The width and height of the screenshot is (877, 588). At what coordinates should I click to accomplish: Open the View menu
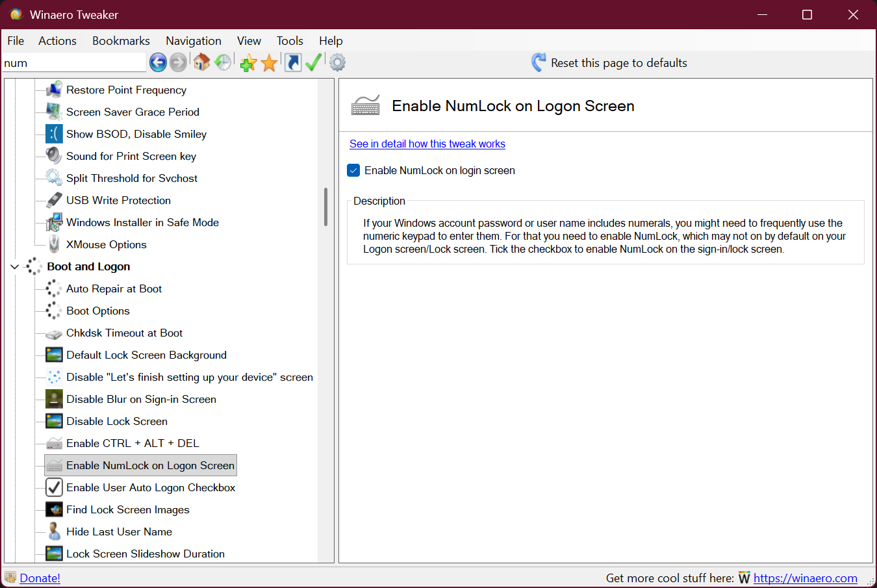[249, 41]
